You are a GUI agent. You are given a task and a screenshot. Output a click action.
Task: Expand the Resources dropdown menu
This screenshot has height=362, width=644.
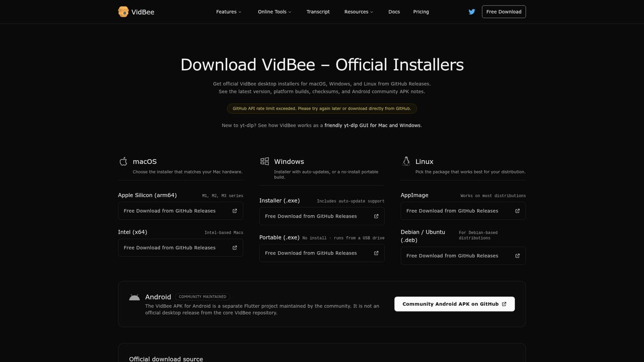[359, 12]
